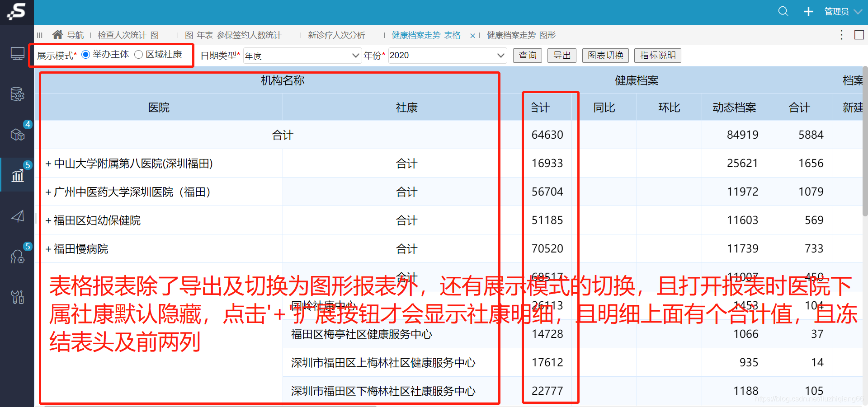Switch to the 健康档案走势_图形 tab
This screenshot has height=407, width=868.
[521, 35]
